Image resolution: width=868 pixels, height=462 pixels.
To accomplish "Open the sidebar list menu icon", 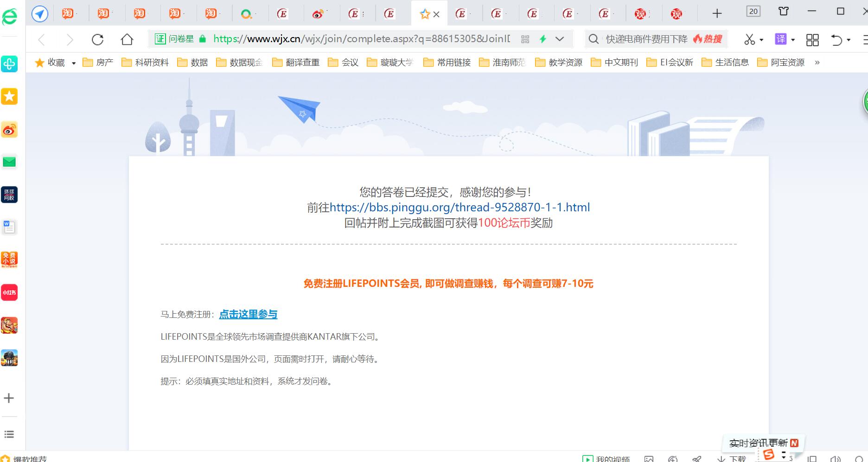I will click(9, 434).
